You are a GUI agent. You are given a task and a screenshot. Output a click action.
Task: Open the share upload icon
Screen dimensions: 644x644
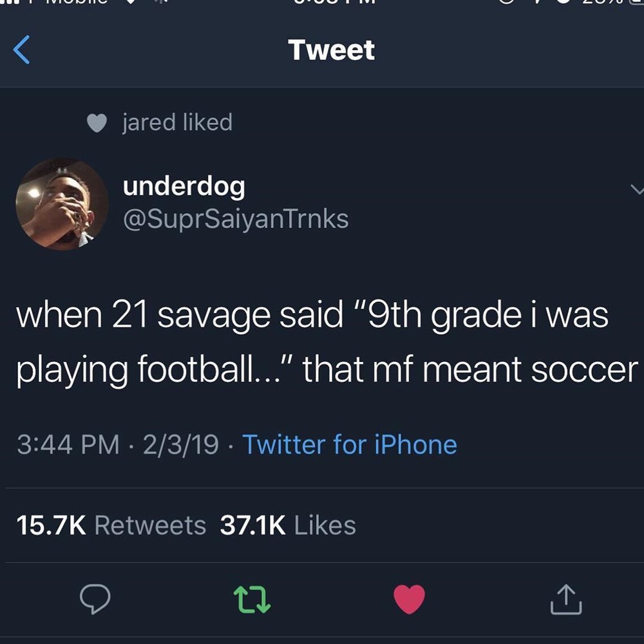(x=566, y=599)
